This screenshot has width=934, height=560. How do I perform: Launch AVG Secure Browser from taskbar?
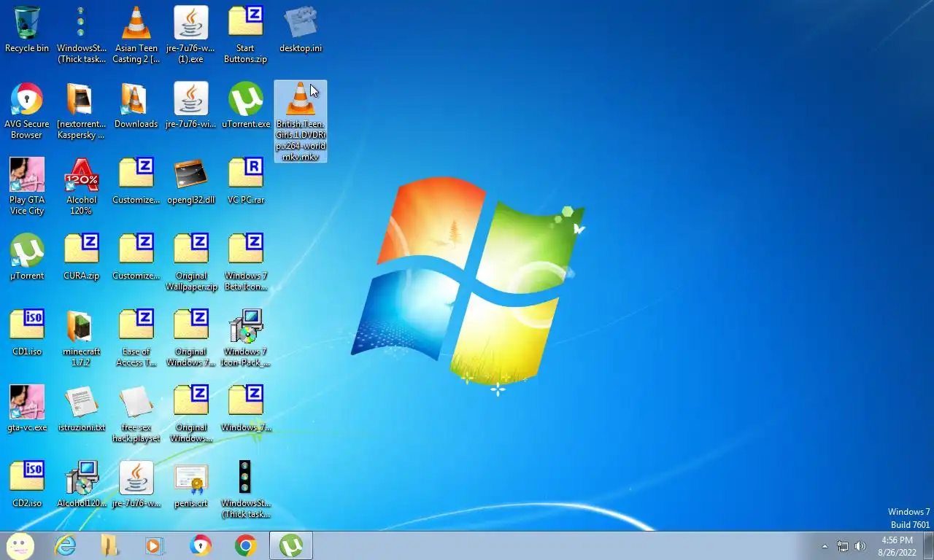[200, 545]
